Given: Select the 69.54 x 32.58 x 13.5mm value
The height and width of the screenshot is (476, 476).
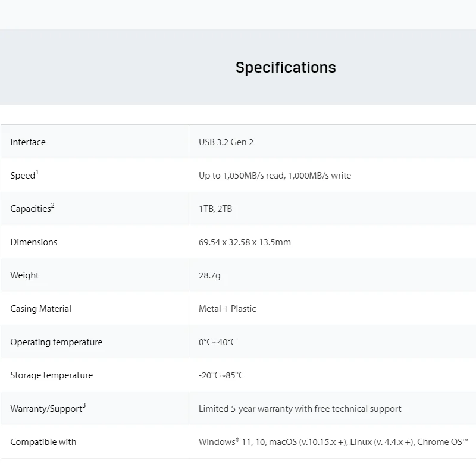Looking at the screenshot, I should click(245, 242).
